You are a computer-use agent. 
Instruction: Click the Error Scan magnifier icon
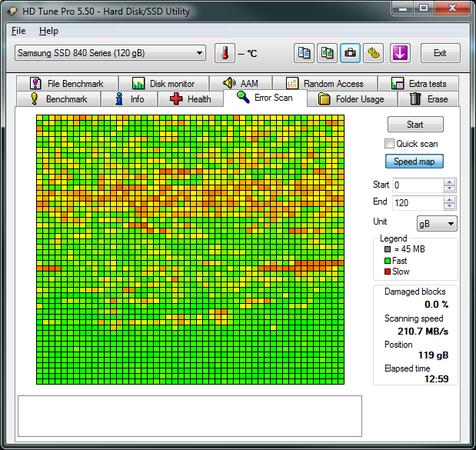(x=243, y=97)
